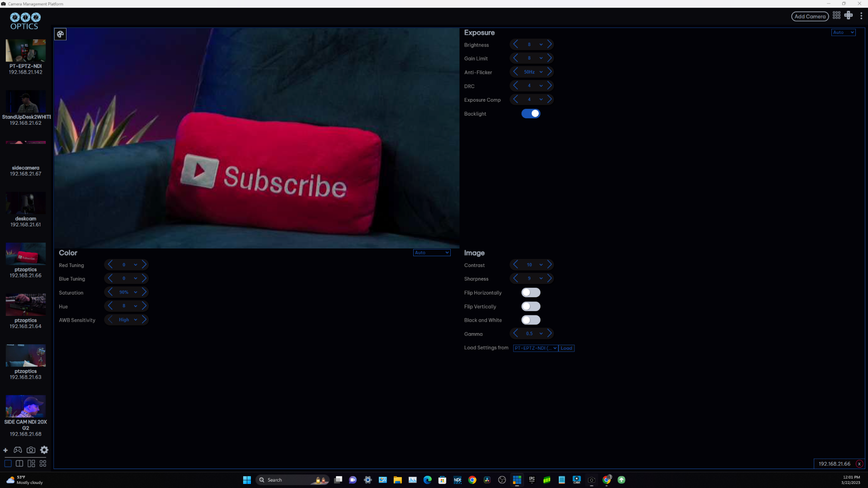The image size is (868, 488).
Task: Click the plus icon in sidebar footer
Action: click(x=5, y=450)
